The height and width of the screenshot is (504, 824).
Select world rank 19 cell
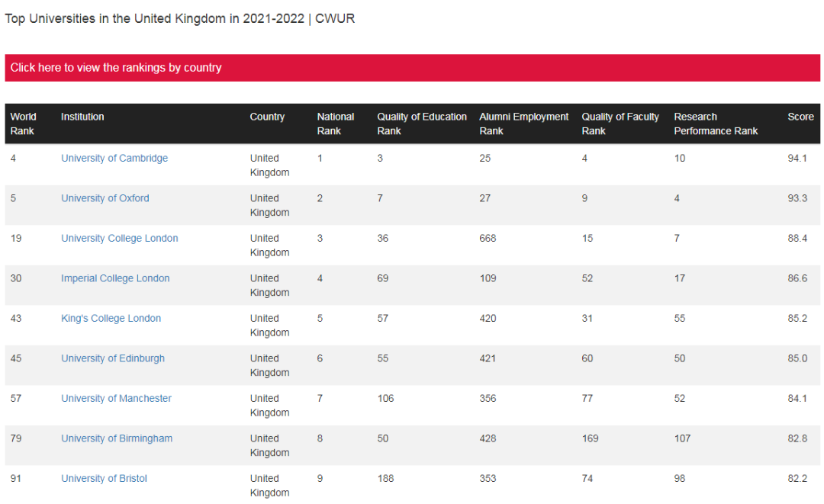click(x=16, y=238)
